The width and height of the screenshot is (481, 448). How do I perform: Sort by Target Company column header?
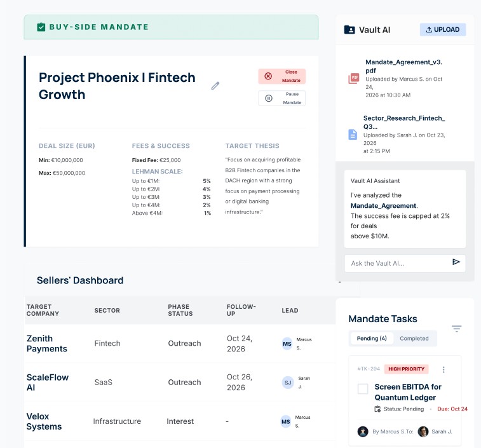tap(43, 310)
